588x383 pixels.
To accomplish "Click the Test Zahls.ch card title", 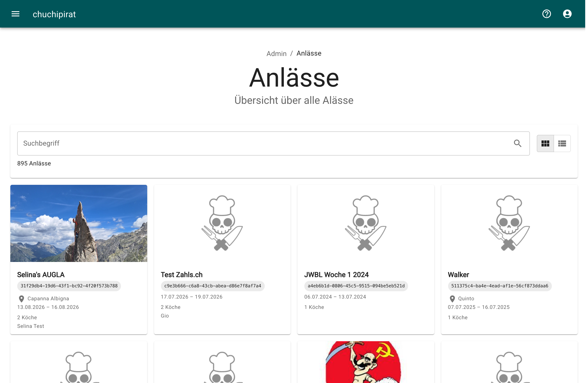I will pos(182,275).
